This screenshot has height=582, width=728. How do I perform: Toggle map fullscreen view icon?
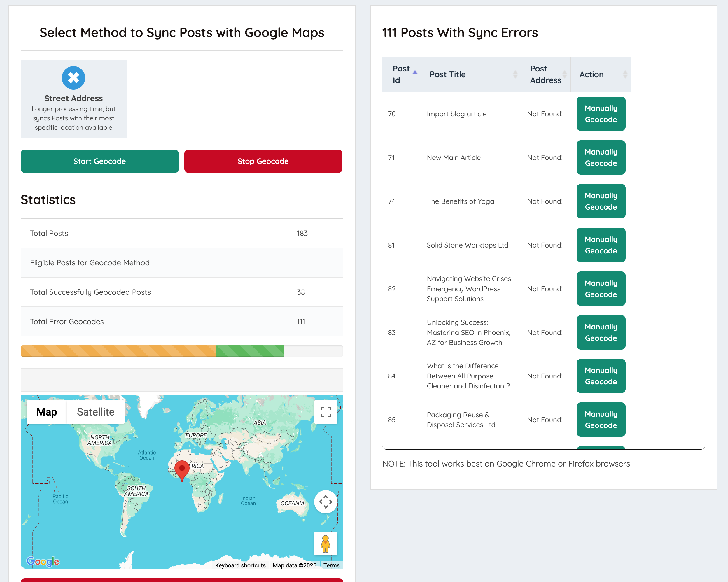click(x=325, y=412)
